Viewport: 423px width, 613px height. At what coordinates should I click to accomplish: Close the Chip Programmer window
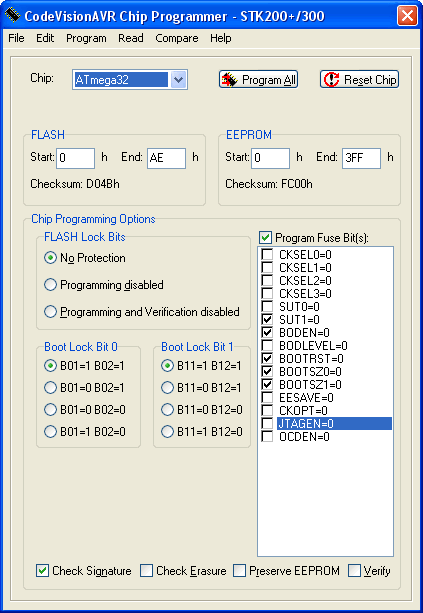point(407,16)
